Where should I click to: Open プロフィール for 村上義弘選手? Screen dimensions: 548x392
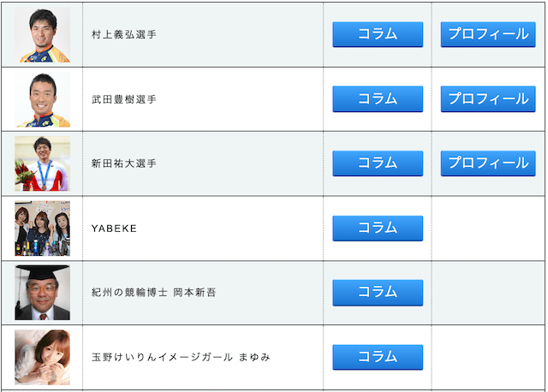click(488, 34)
